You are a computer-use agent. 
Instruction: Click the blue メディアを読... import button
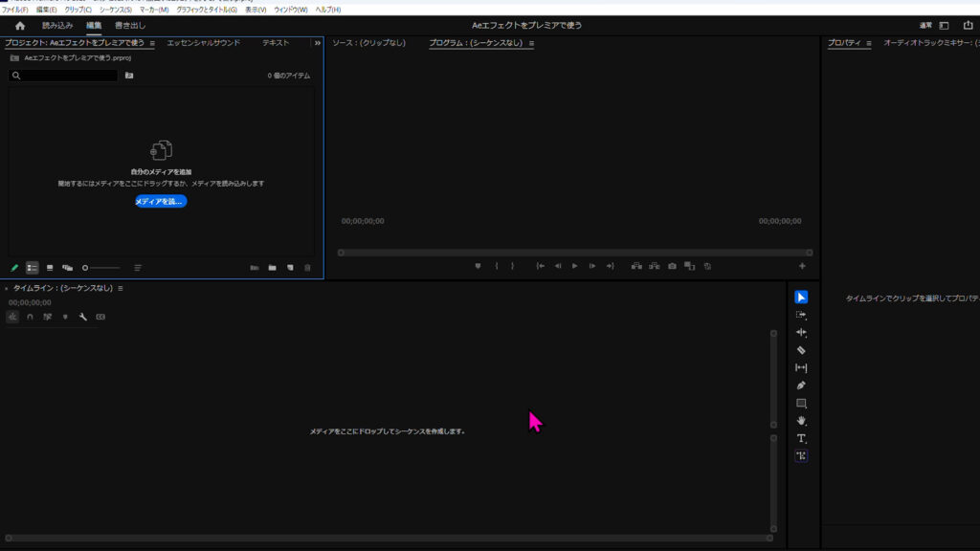(x=161, y=201)
